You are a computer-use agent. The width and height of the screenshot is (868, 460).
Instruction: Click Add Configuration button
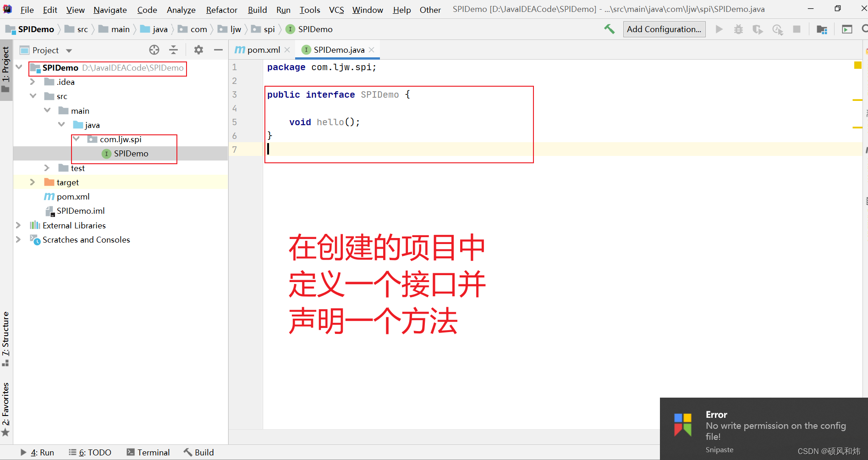(664, 29)
